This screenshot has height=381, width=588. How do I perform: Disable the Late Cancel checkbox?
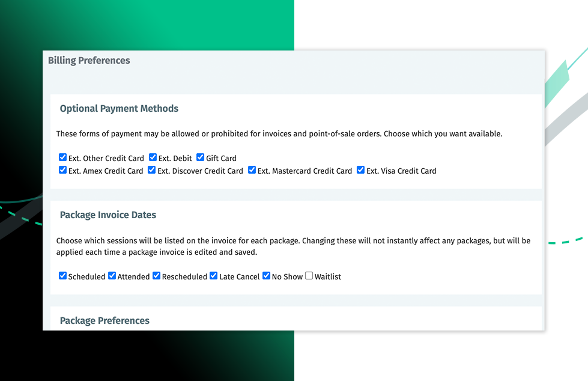[x=213, y=276]
